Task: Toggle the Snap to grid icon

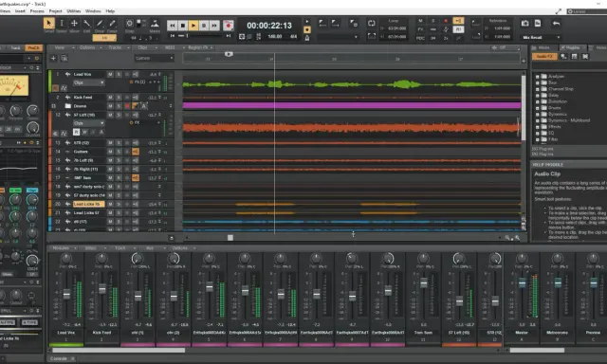Action: point(129,23)
